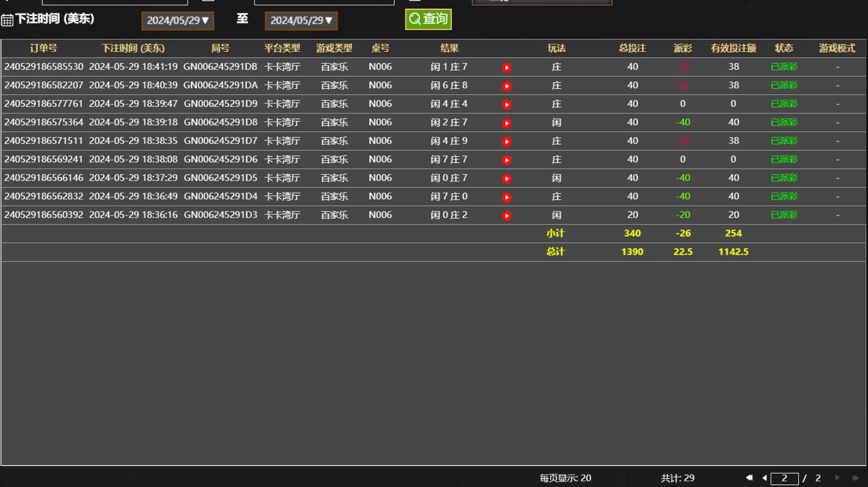Screen dimensions: 868x487
Task: Click the 有效投注额 column header
Action: (733, 48)
